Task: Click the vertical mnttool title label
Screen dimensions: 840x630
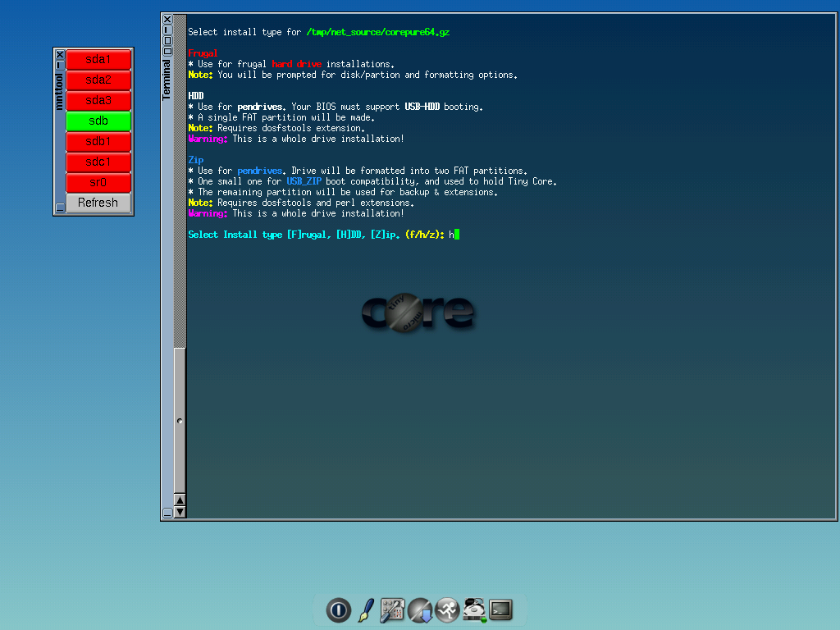Action: 59,92
